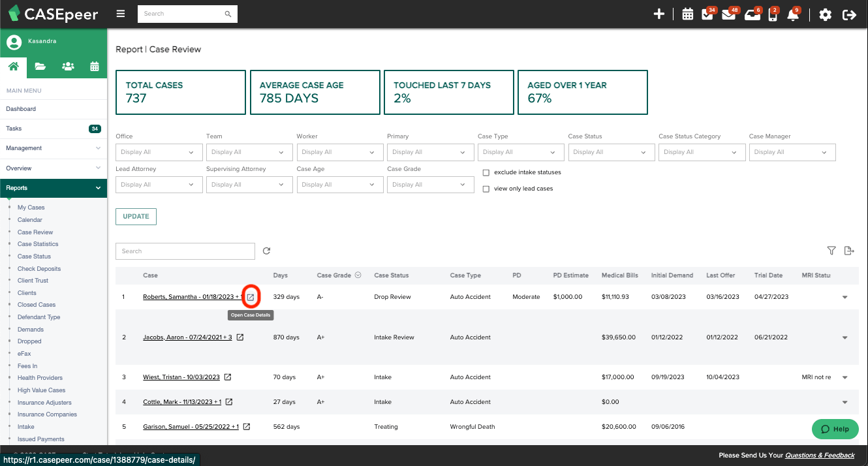
Task: Open the settings gear icon
Action: 825,14
